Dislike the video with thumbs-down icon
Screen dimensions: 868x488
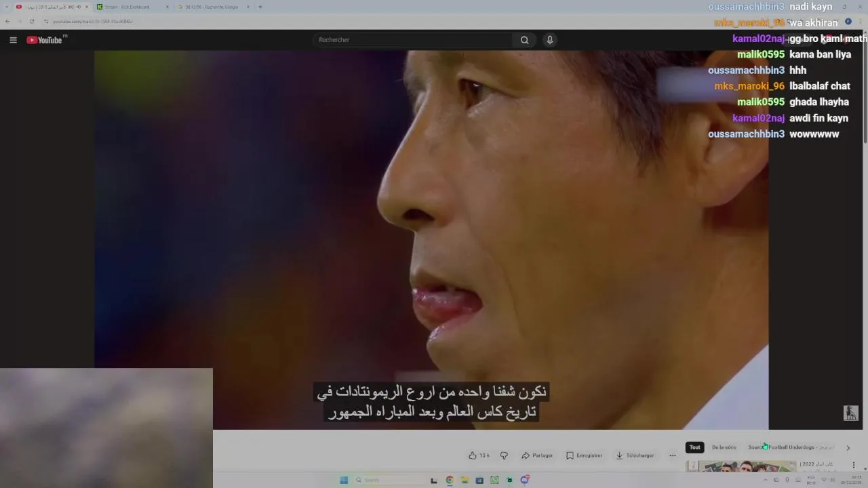click(504, 455)
